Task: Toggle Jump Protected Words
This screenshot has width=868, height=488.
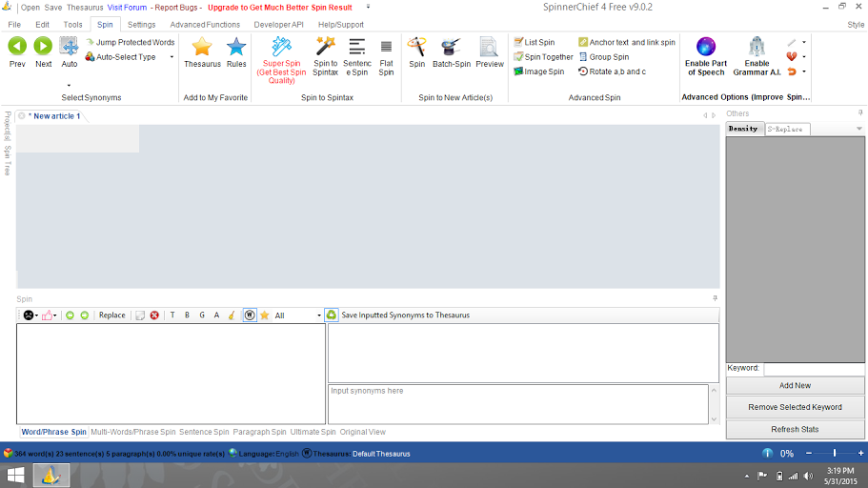Action: pos(130,42)
